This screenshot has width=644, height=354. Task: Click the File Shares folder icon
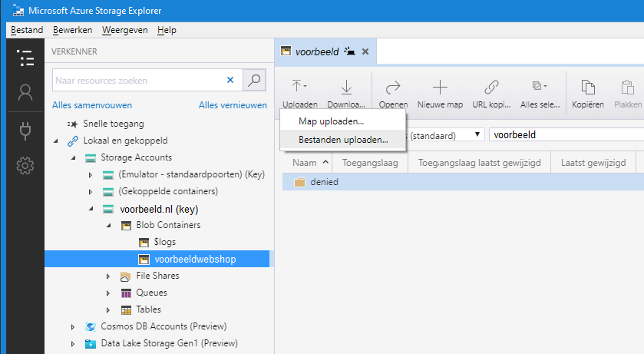pyautogui.click(x=126, y=276)
